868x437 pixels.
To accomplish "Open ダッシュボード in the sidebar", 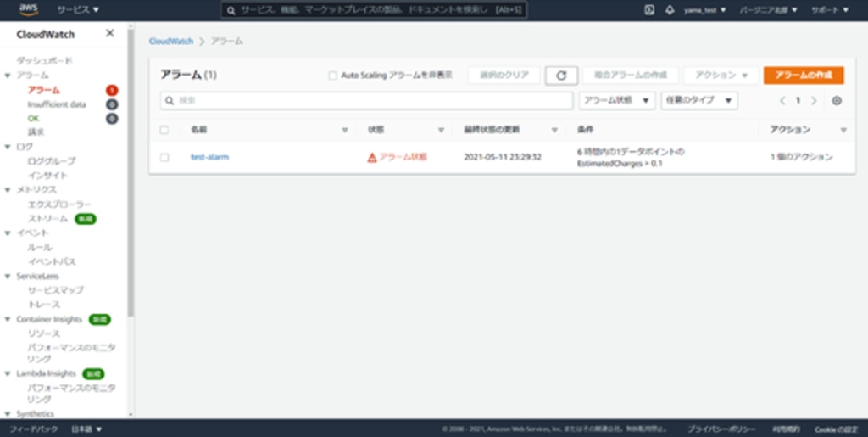I will [x=44, y=60].
